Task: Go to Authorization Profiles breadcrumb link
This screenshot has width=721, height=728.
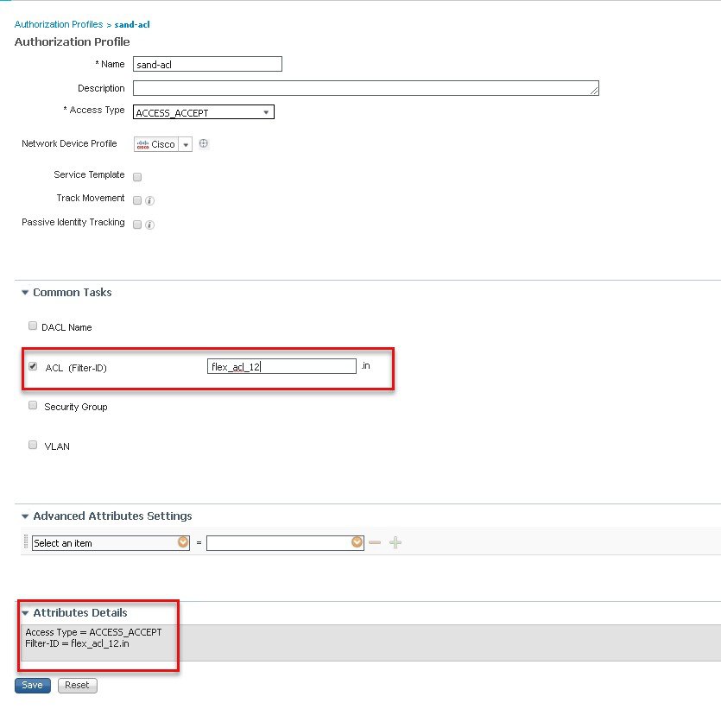Action: (59, 24)
